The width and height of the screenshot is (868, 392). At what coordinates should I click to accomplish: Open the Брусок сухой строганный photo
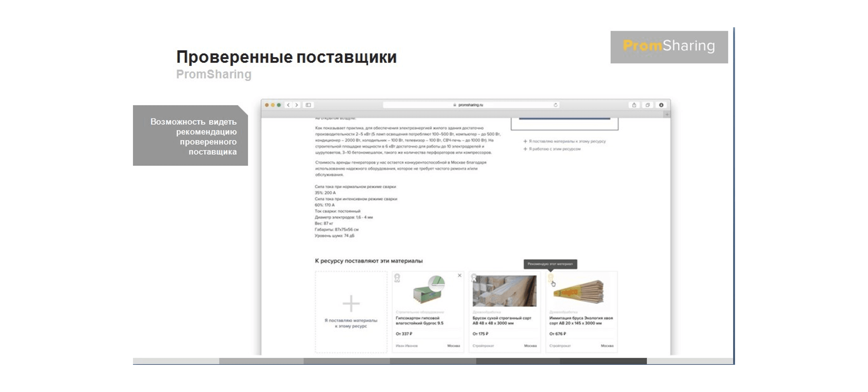click(x=504, y=291)
